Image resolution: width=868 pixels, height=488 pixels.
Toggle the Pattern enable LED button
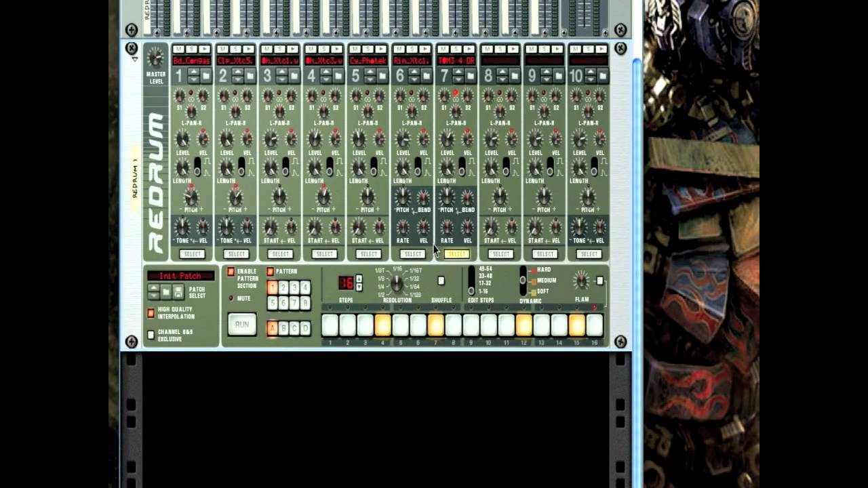pos(271,272)
